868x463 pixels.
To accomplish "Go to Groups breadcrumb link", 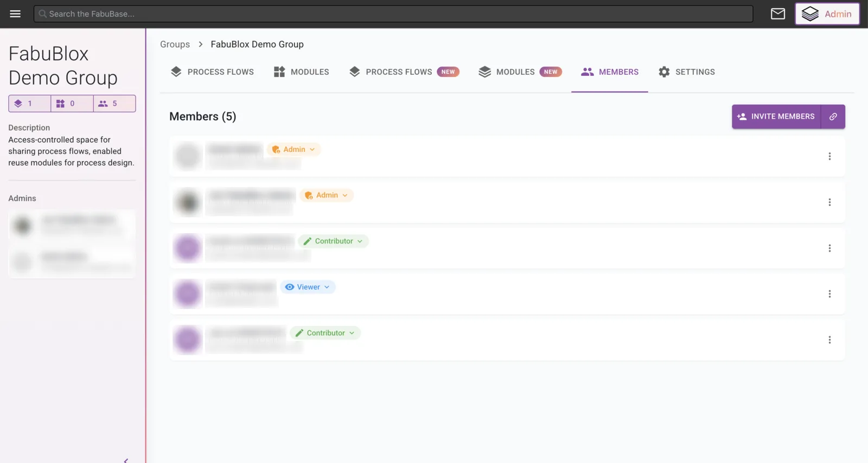I will [x=175, y=44].
